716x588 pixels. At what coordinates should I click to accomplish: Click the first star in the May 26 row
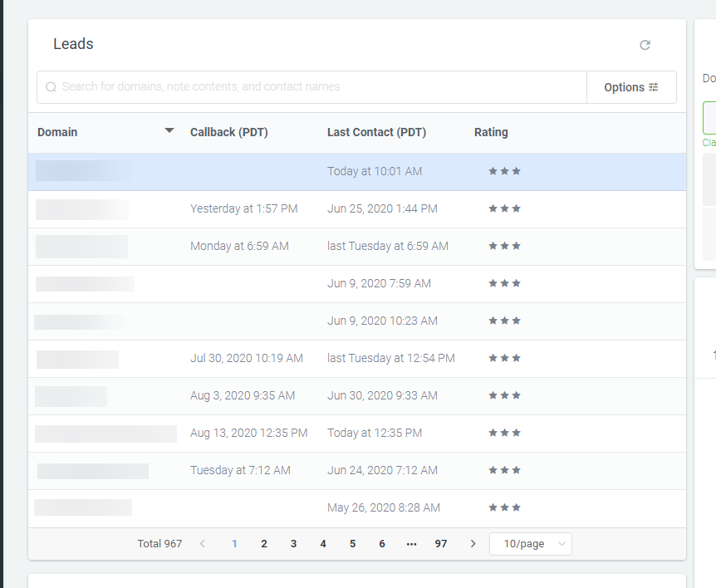[x=492, y=507]
